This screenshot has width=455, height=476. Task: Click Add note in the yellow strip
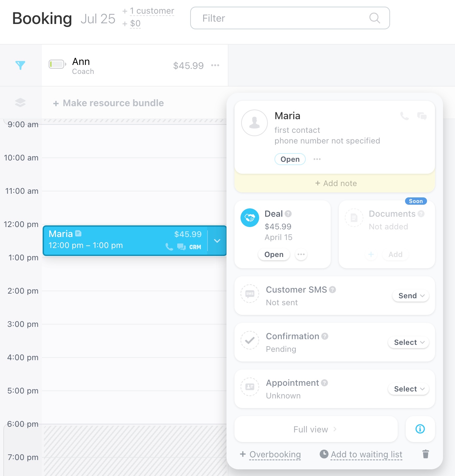pyautogui.click(x=336, y=183)
